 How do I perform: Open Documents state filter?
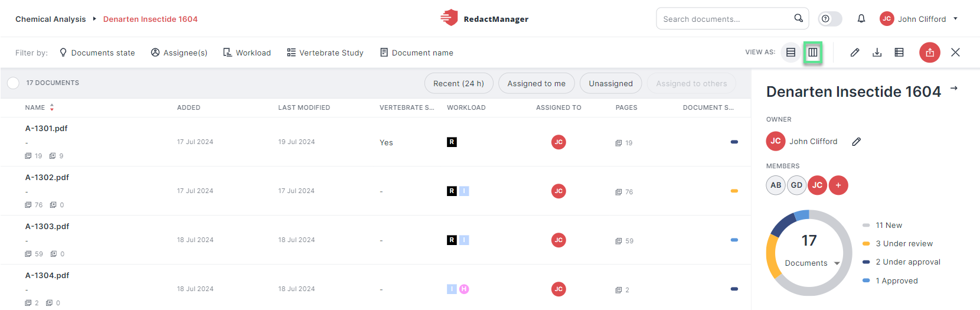[x=97, y=53]
